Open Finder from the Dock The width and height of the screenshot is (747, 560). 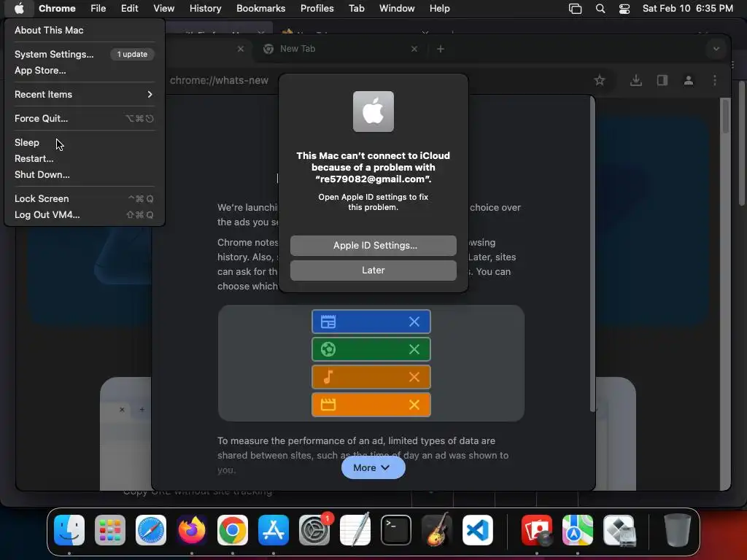[69, 530]
